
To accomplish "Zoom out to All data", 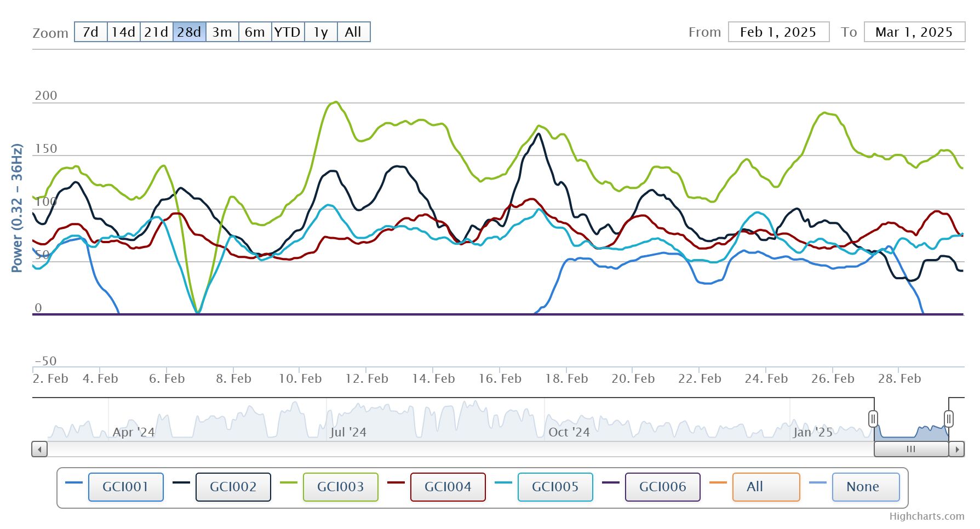I will tap(353, 32).
